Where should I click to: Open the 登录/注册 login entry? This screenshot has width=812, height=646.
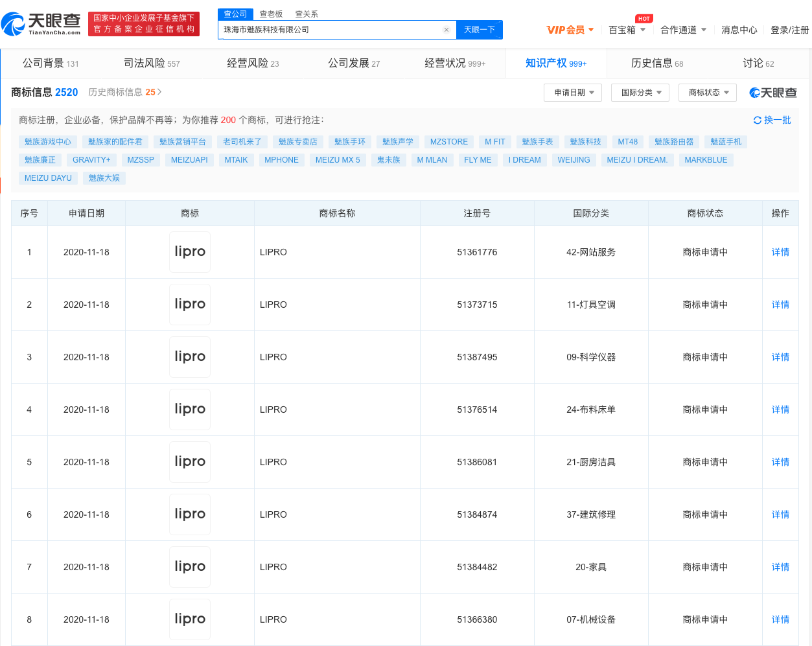click(790, 30)
